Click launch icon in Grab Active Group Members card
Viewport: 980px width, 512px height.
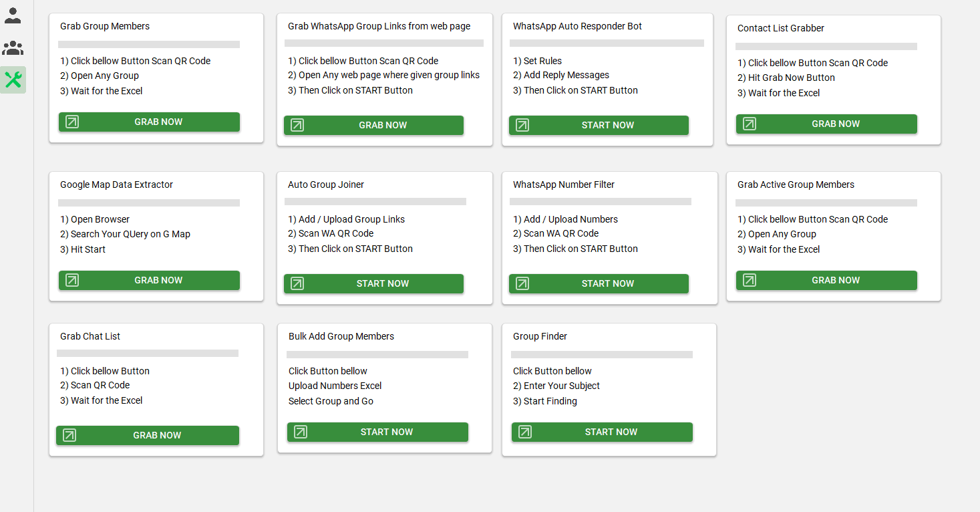point(750,280)
